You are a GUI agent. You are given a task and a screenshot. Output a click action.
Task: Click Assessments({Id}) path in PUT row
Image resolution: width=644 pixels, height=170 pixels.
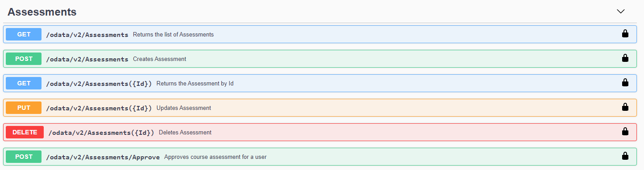click(99, 108)
